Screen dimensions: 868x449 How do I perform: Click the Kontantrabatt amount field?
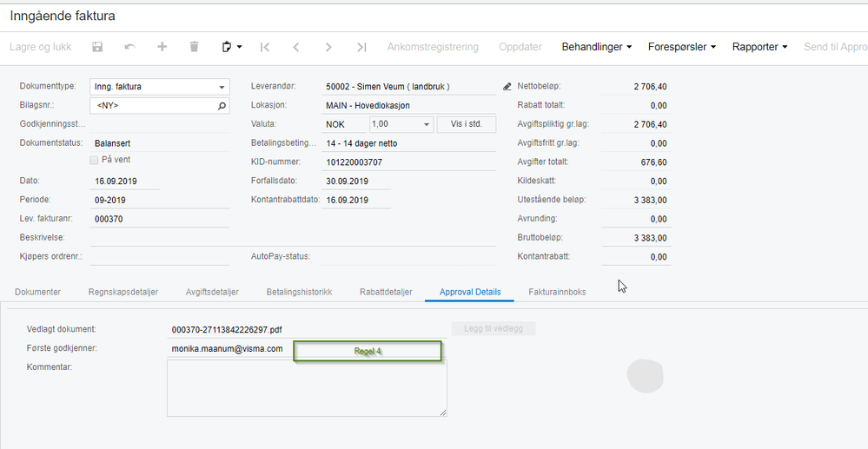tap(636, 257)
